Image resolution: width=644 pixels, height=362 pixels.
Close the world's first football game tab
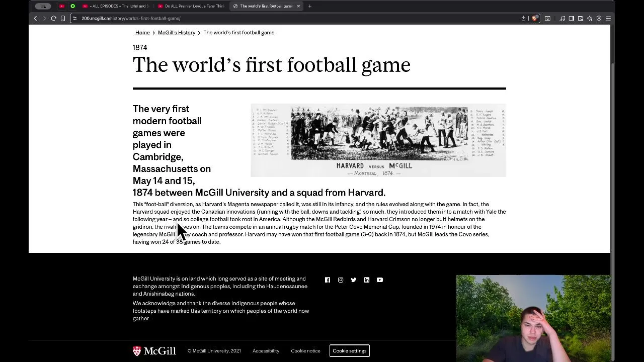pyautogui.click(x=298, y=6)
